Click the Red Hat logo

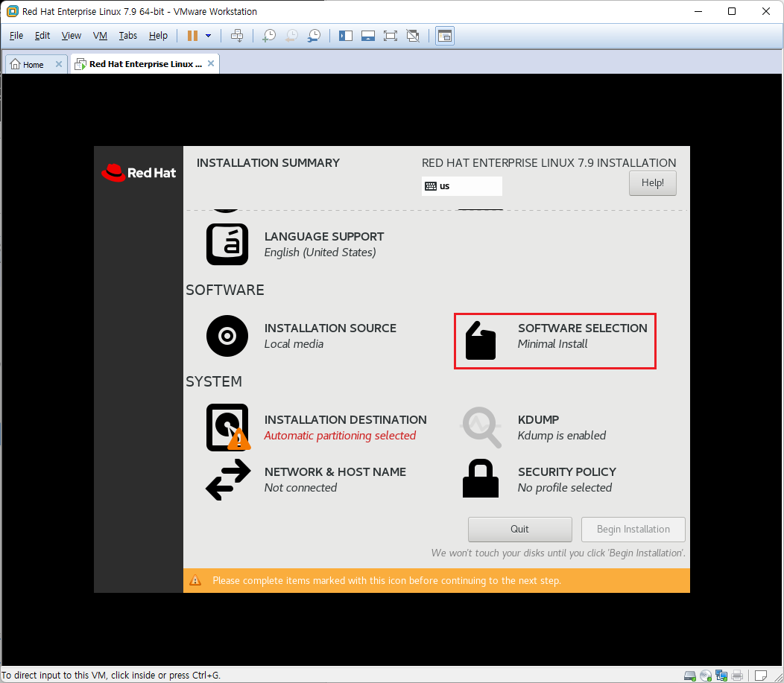(x=139, y=173)
